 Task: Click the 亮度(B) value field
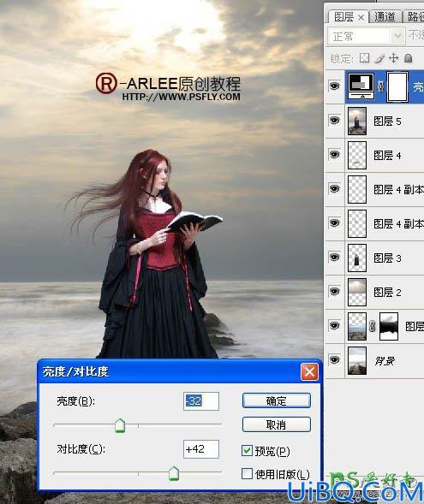201,401
